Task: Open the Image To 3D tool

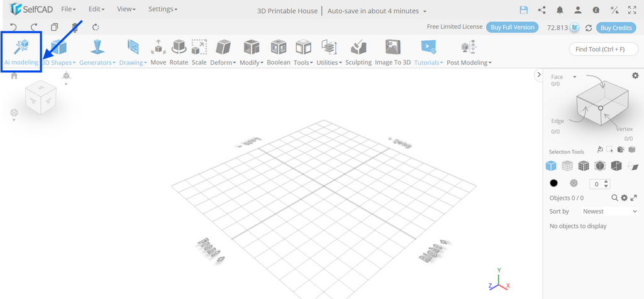Action: [x=392, y=53]
